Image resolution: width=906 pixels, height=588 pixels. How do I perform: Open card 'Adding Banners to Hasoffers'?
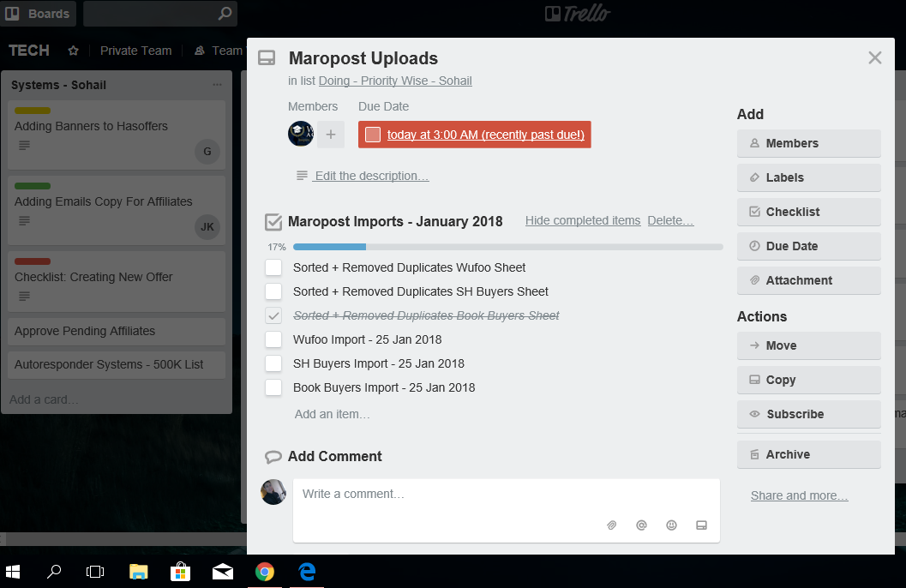(117, 135)
